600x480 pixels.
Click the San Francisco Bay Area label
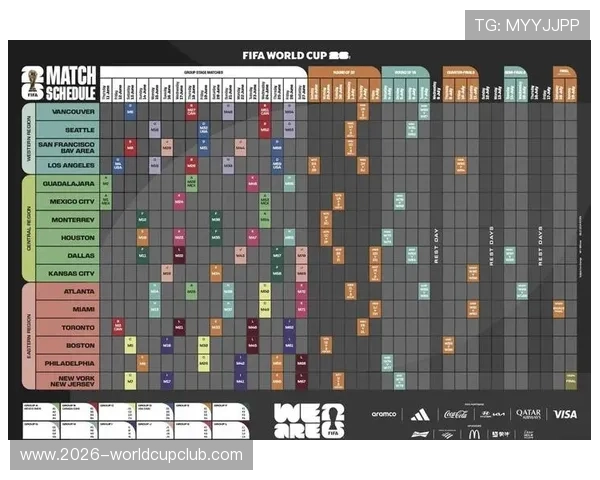68,147
